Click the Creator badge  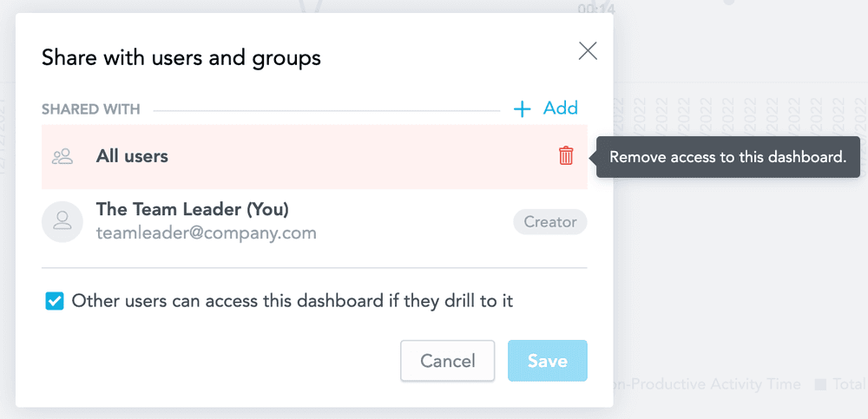click(x=550, y=222)
